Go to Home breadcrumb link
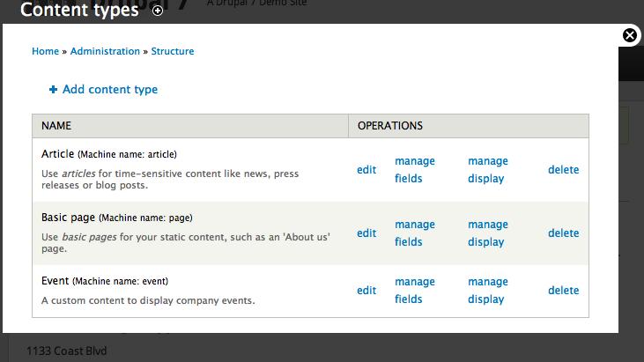The width and height of the screenshot is (644, 362). (45, 51)
